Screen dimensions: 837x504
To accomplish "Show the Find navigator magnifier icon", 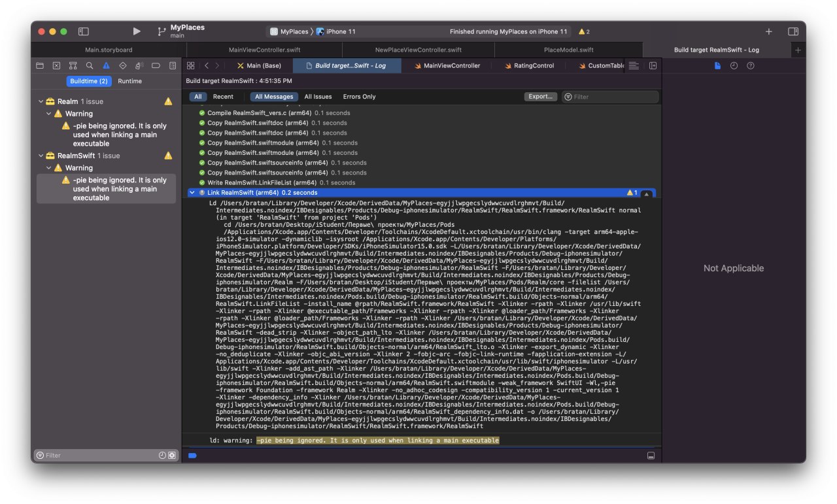I will point(90,65).
